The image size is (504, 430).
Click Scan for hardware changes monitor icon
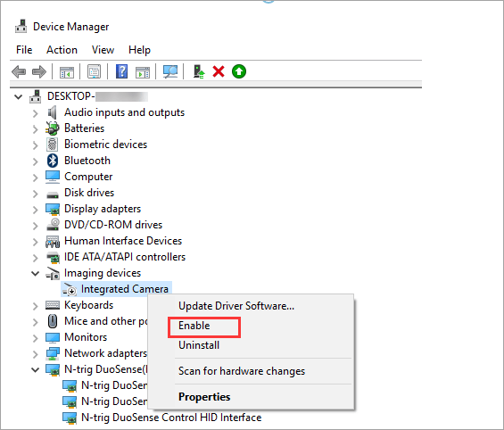[x=170, y=71]
